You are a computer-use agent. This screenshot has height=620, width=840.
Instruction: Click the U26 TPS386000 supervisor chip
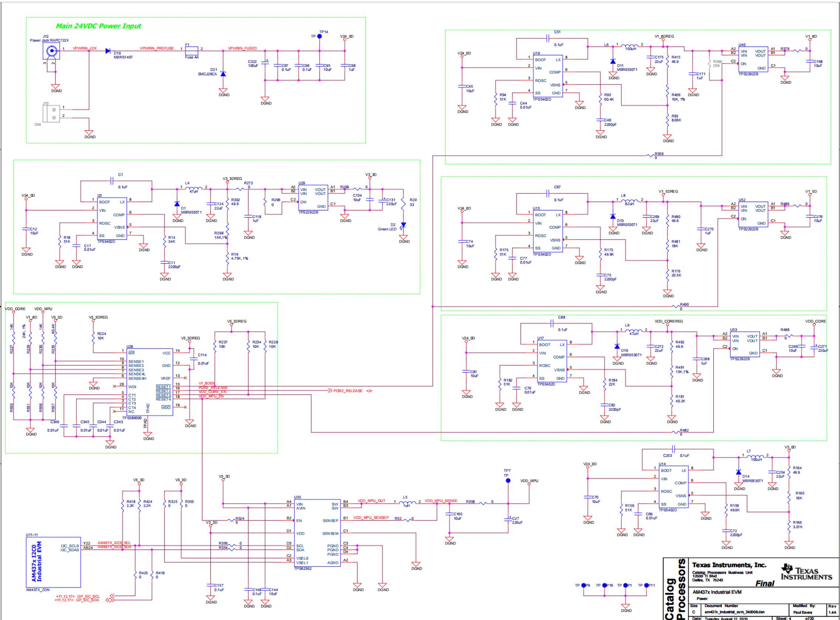(150, 382)
